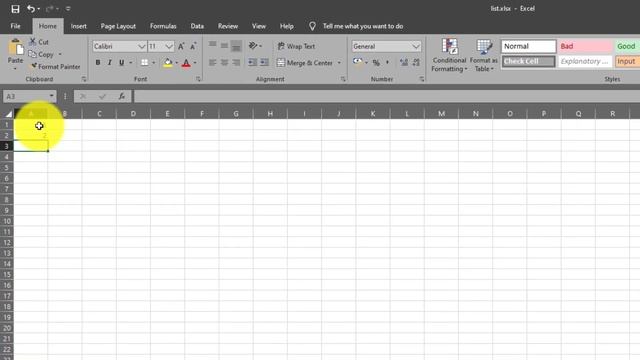This screenshot has width=640, height=360.
Task: Click the Paste clipboard icon
Action: (x=16, y=48)
